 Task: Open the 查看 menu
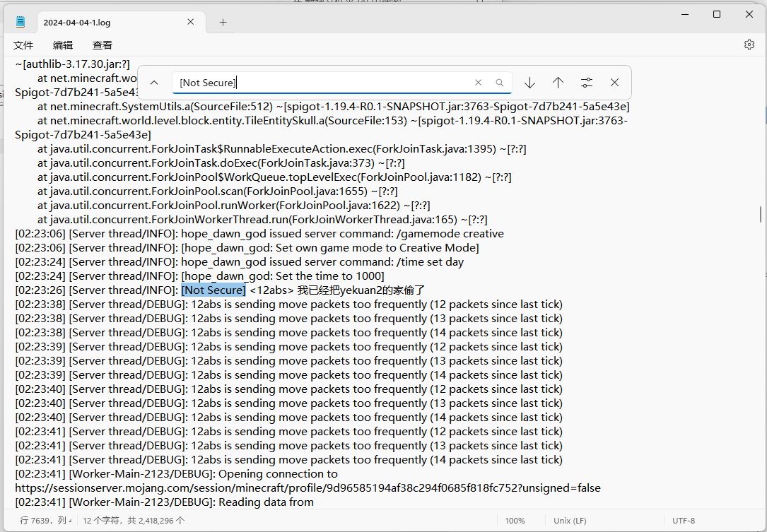[103, 45]
